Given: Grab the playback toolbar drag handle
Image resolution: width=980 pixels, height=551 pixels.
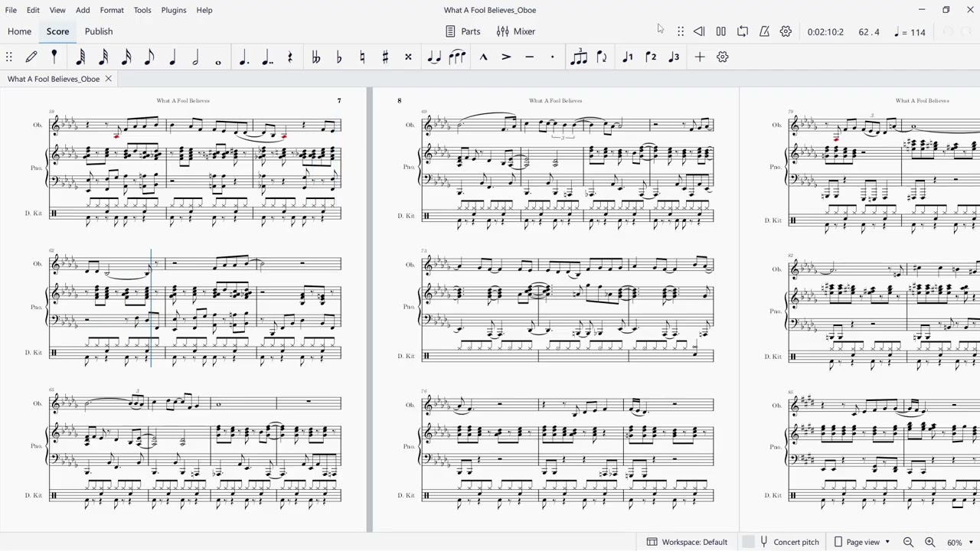Looking at the screenshot, I should tap(681, 31).
